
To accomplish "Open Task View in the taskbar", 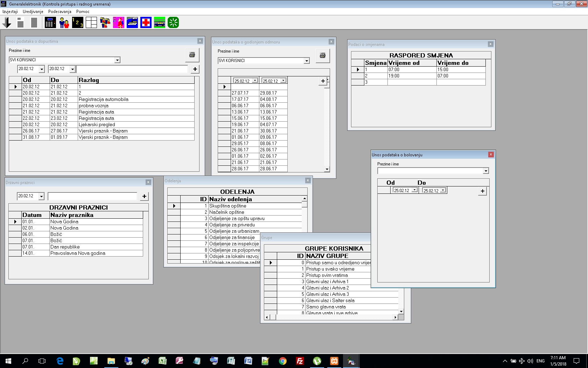I will pos(42,361).
